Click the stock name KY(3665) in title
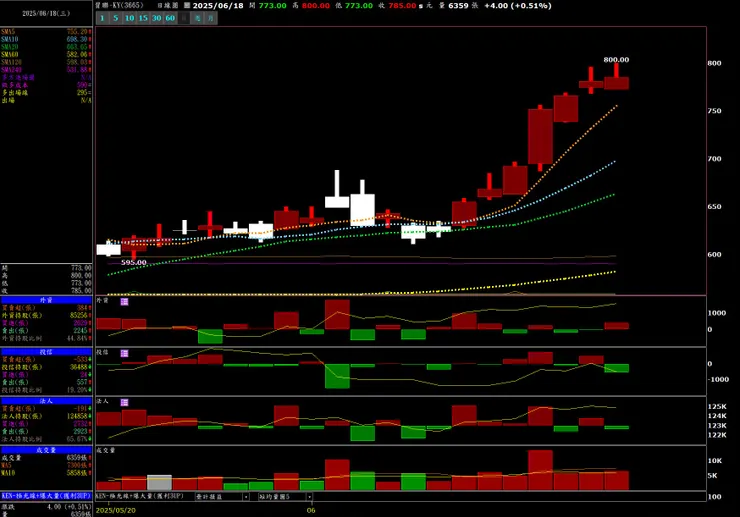The image size is (740, 517). click(119, 6)
